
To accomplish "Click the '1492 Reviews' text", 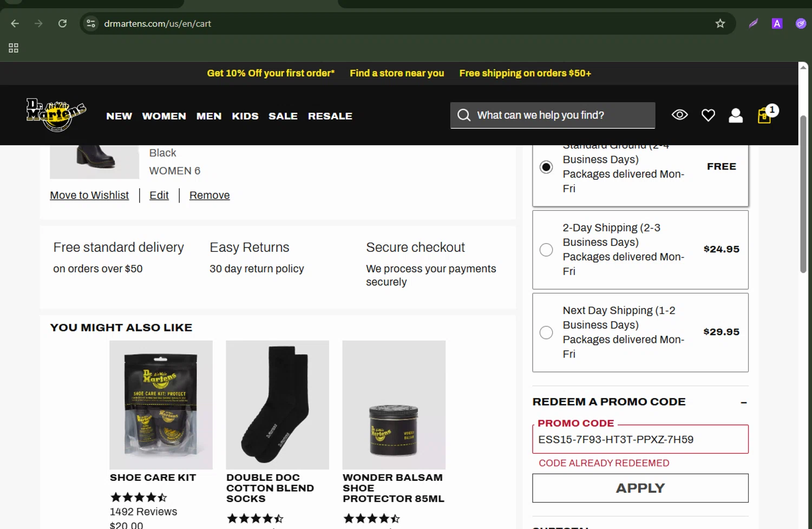I will [143, 512].
